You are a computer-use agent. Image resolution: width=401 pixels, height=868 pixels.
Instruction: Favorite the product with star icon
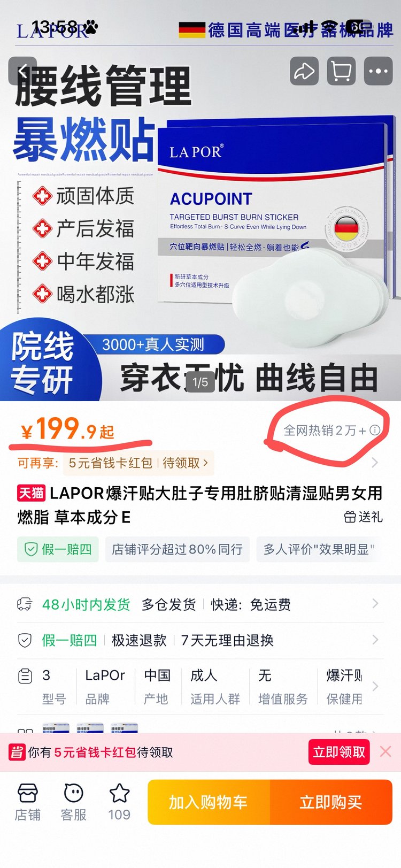point(119,802)
